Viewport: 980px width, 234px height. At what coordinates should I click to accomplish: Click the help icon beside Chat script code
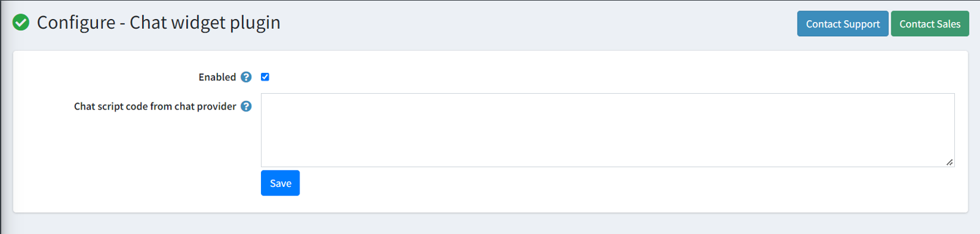point(246,107)
